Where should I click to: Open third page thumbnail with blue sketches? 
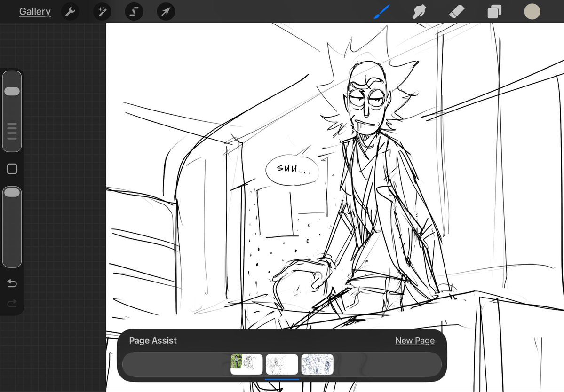point(317,364)
